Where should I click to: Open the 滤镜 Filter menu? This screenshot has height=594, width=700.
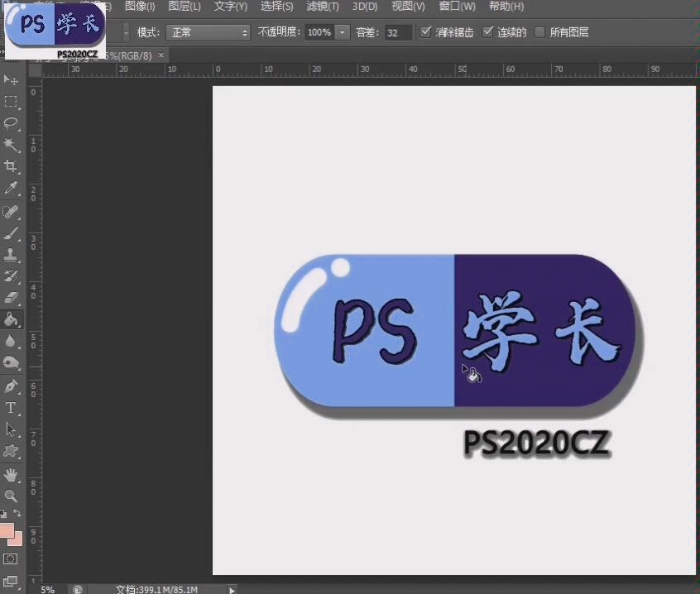pos(322,6)
